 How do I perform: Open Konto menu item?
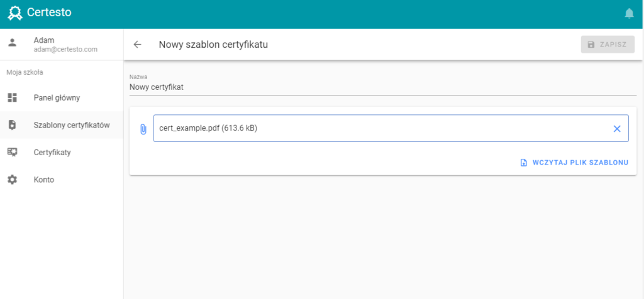pos(62,180)
